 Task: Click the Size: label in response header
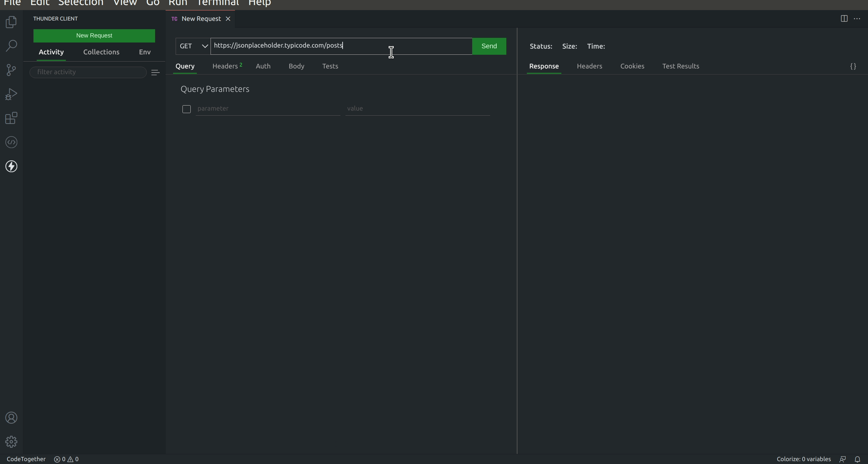click(x=569, y=46)
